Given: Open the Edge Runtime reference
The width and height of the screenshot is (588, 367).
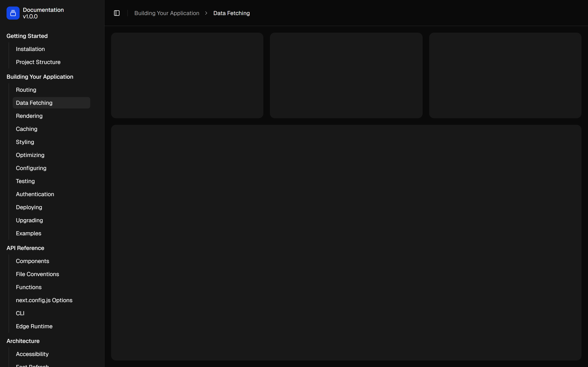Looking at the screenshot, I should (34, 326).
